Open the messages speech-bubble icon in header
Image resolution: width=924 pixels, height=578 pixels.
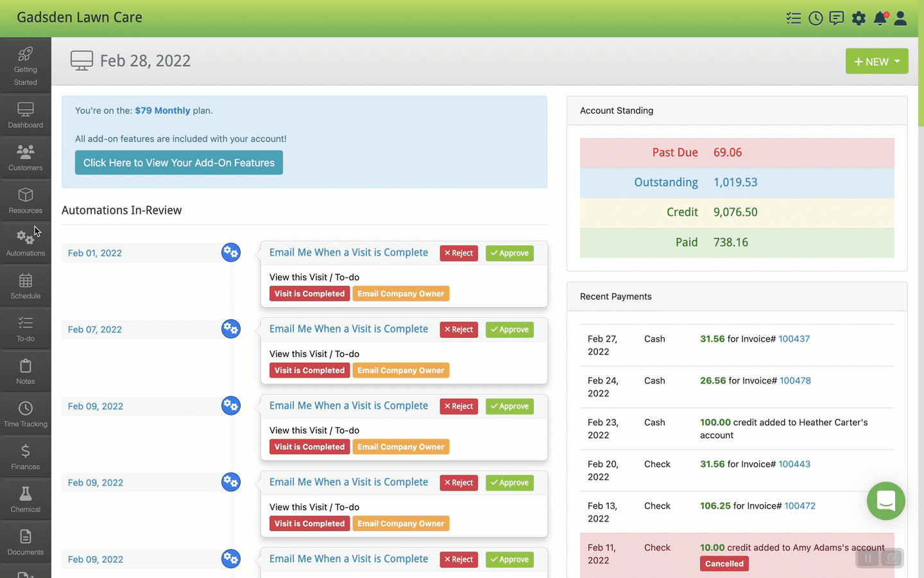coord(837,18)
